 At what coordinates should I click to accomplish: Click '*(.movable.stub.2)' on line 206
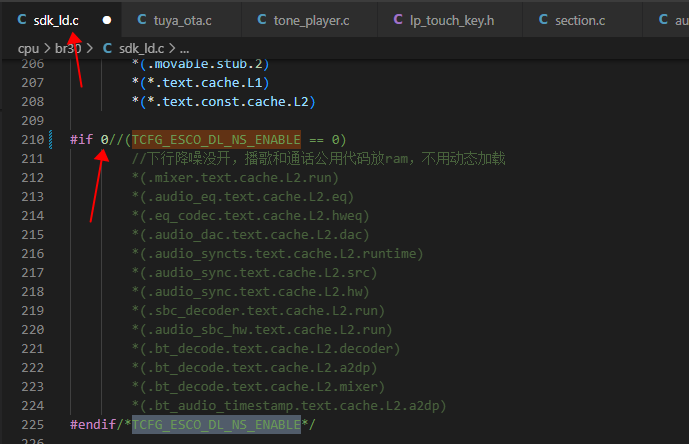(x=200, y=64)
